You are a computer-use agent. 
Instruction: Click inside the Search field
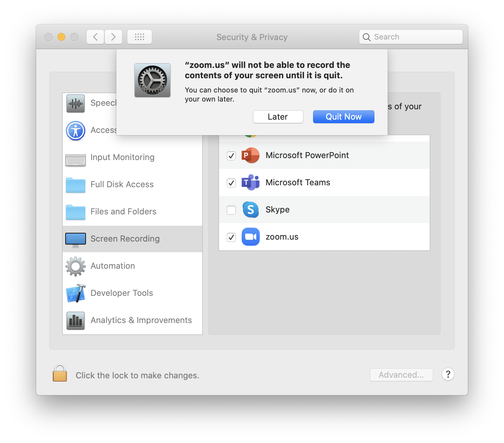point(410,37)
